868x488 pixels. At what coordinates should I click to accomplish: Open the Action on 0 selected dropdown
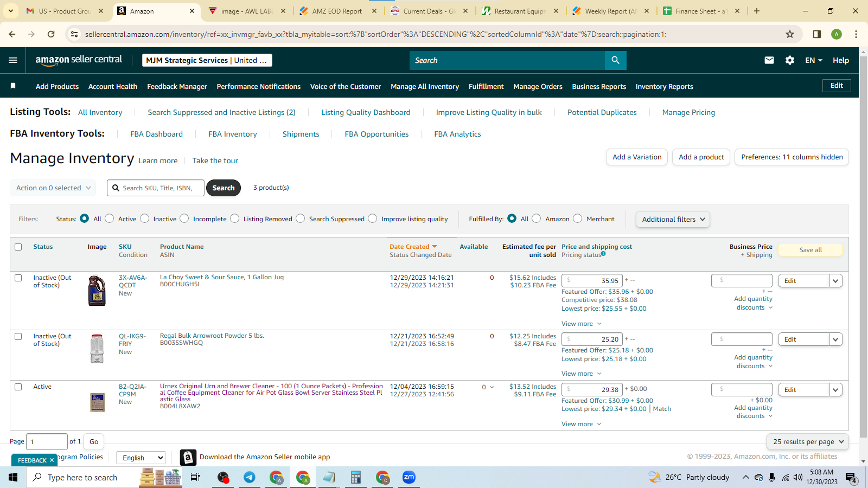pyautogui.click(x=53, y=188)
